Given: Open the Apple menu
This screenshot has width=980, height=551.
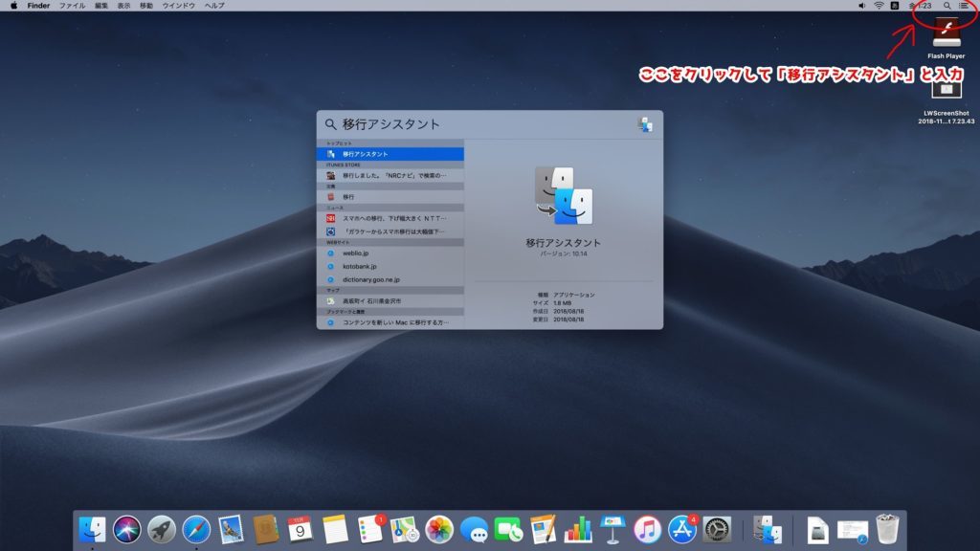Looking at the screenshot, I should [13, 6].
